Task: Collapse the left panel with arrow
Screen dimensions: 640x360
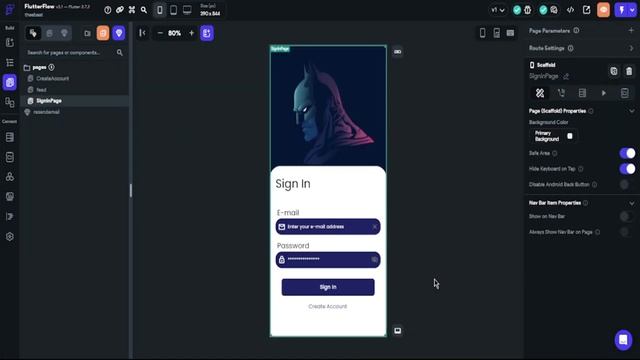Action: (x=142, y=33)
